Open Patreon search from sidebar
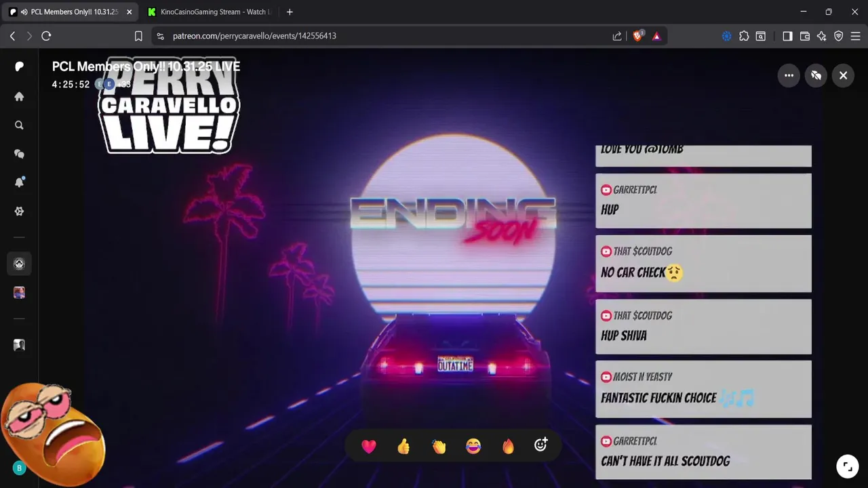 click(x=19, y=125)
